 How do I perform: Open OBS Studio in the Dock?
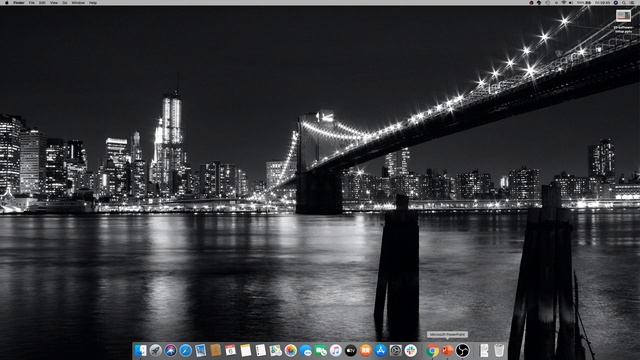[462, 350]
